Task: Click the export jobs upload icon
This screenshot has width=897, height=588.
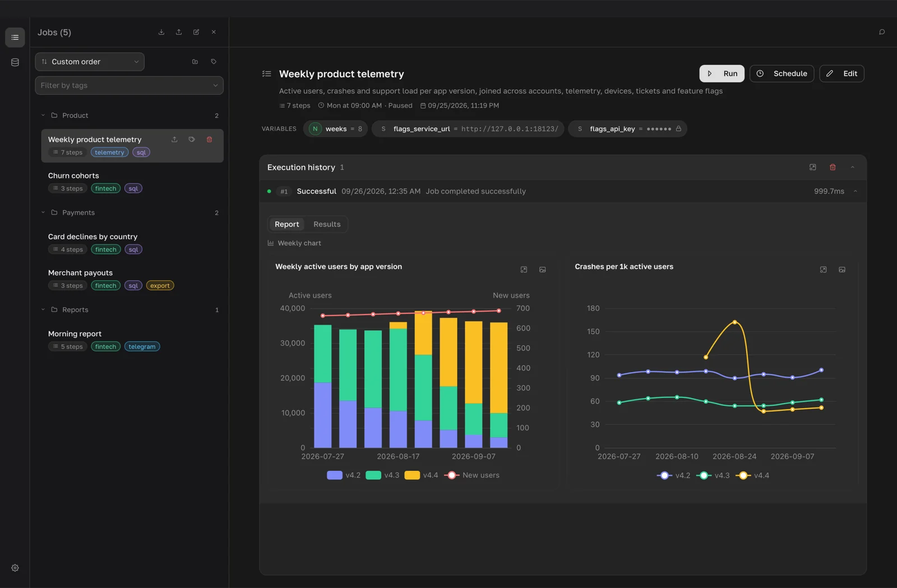Action: [179, 32]
